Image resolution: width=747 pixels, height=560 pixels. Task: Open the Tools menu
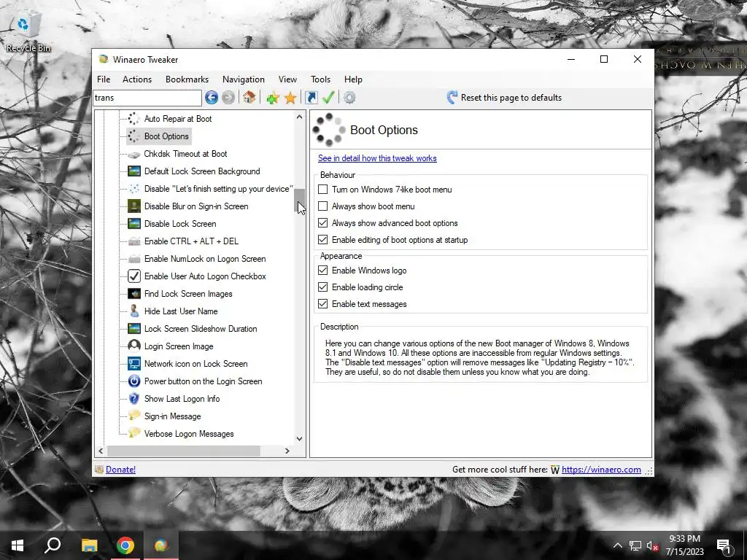pos(321,79)
